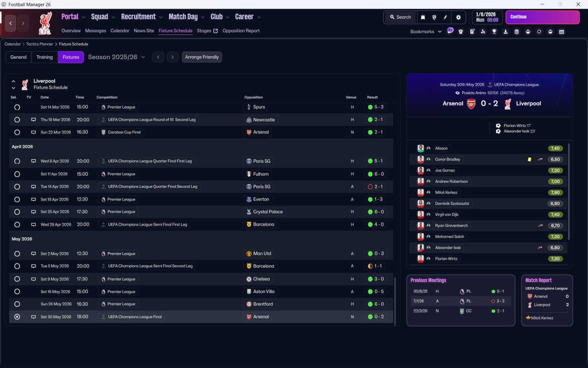The height and width of the screenshot is (368, 588).
Task: Click the circular arrows bookmark icon
Action: point(539,32)
